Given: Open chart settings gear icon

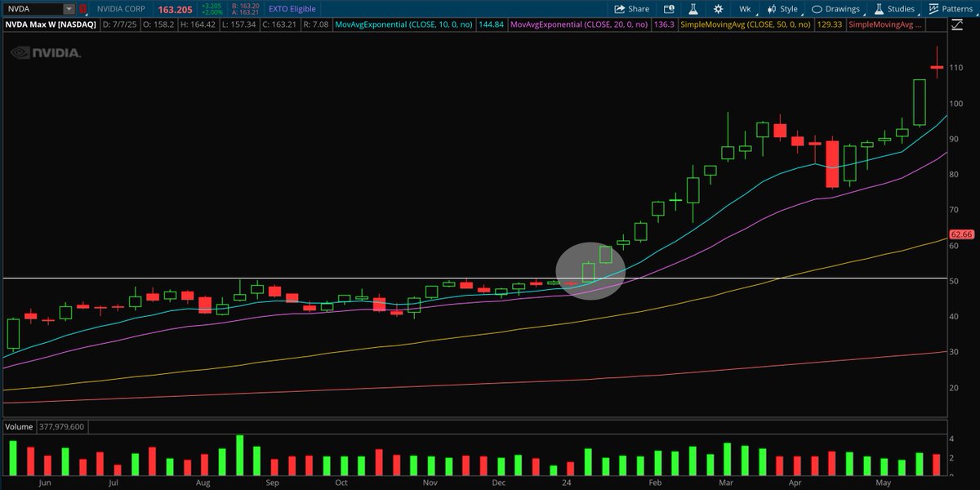Looking at the screenshot, I should point(718,9).
